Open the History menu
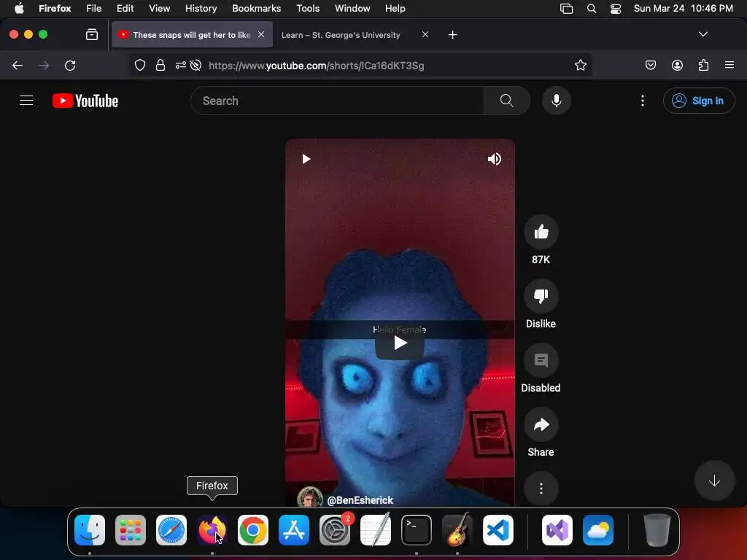The width and height of the screenshot is (747, 560). (x=201, y=8)
